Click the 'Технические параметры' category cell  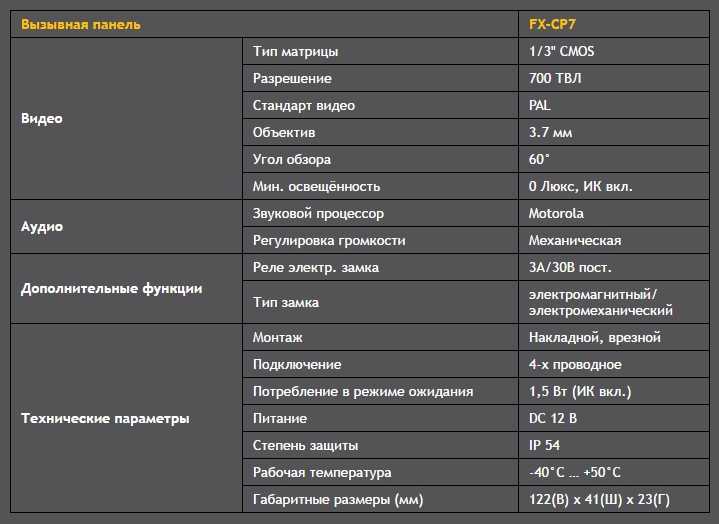pos(126,419)
